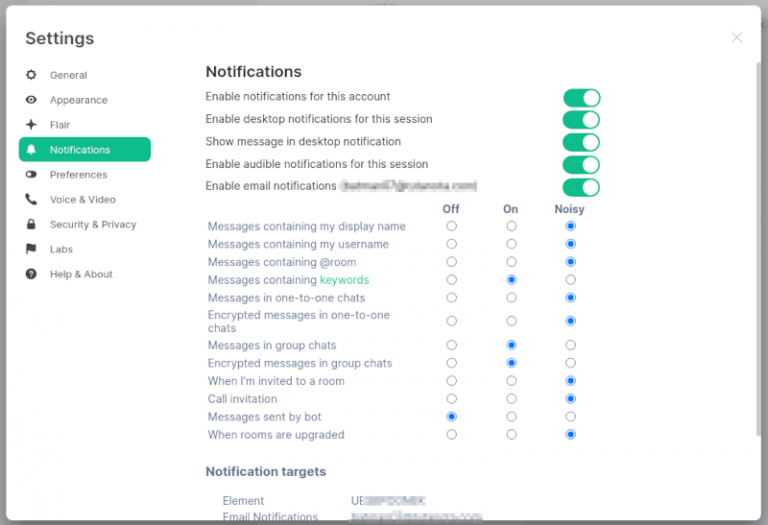
Task: Set display name messages to Off
Action: (451, 226)
